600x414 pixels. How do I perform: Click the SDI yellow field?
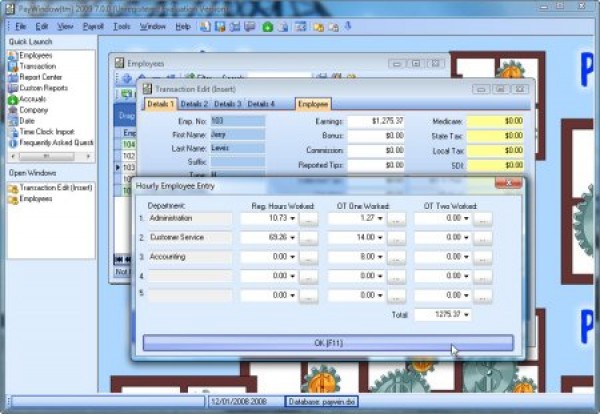[495, 165]
